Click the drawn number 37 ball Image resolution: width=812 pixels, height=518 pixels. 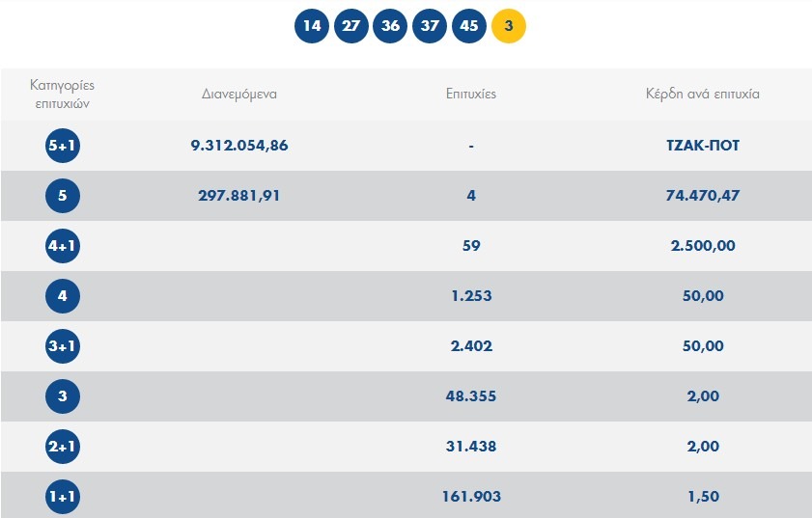(430, 26)
